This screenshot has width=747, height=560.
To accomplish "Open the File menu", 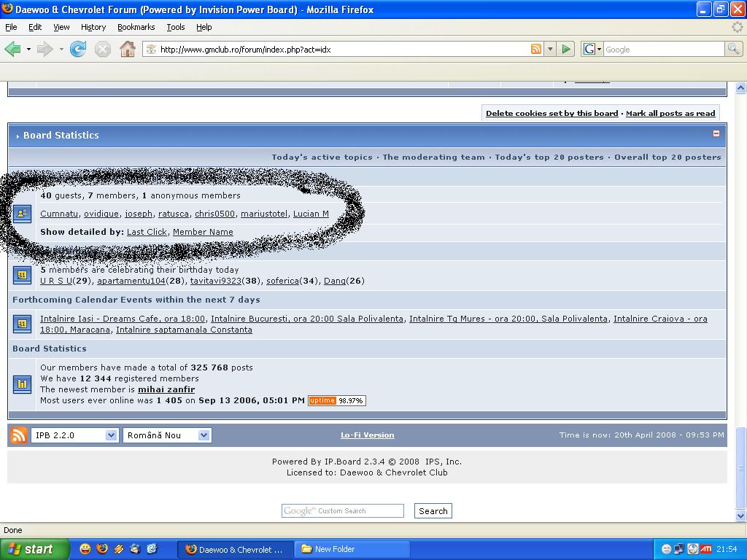I will 11,27.
